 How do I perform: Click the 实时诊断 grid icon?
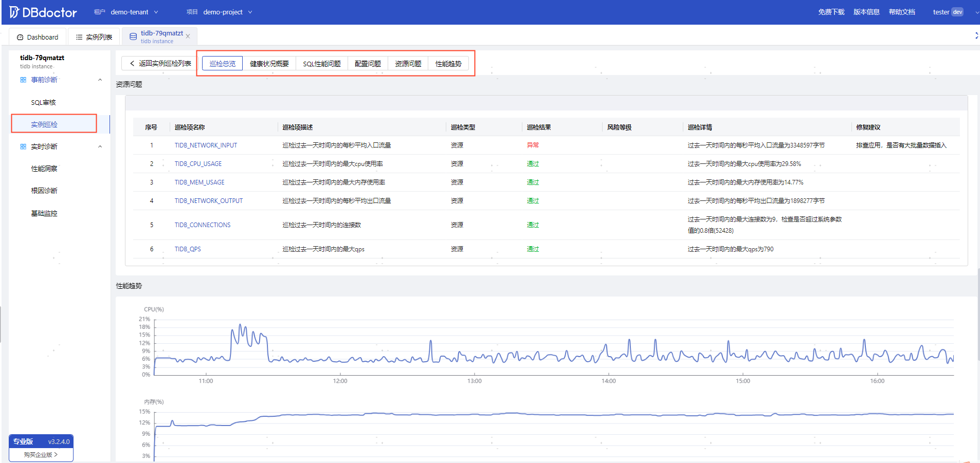click(x=23, y=146)
